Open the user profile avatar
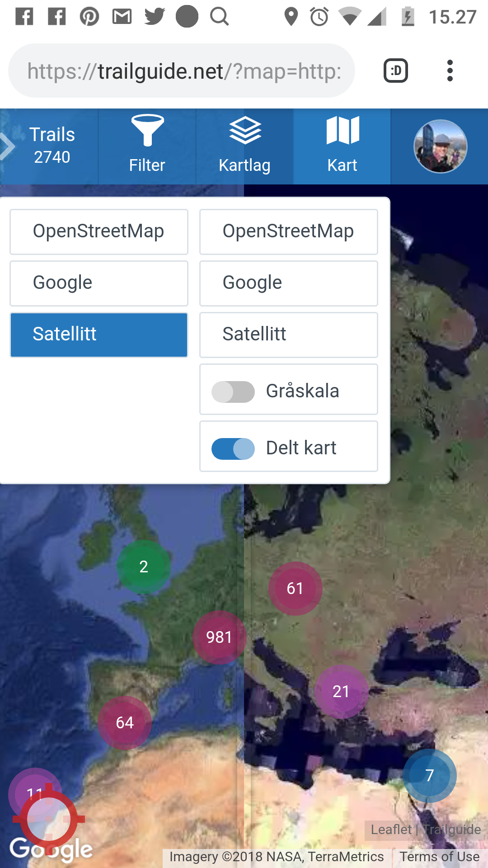Screen dimensions: 488x868 click(440, 146)
